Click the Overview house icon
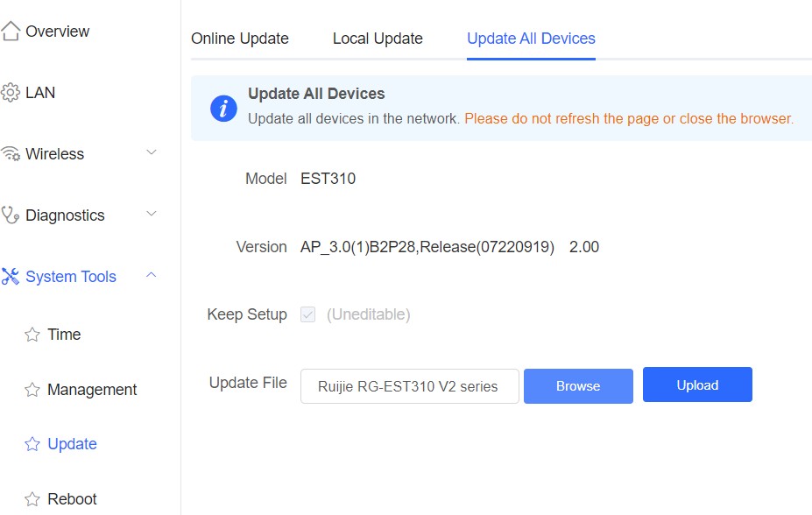Image resolution: width=812 pixels, height=515 pixels. [x=11, y=31]
